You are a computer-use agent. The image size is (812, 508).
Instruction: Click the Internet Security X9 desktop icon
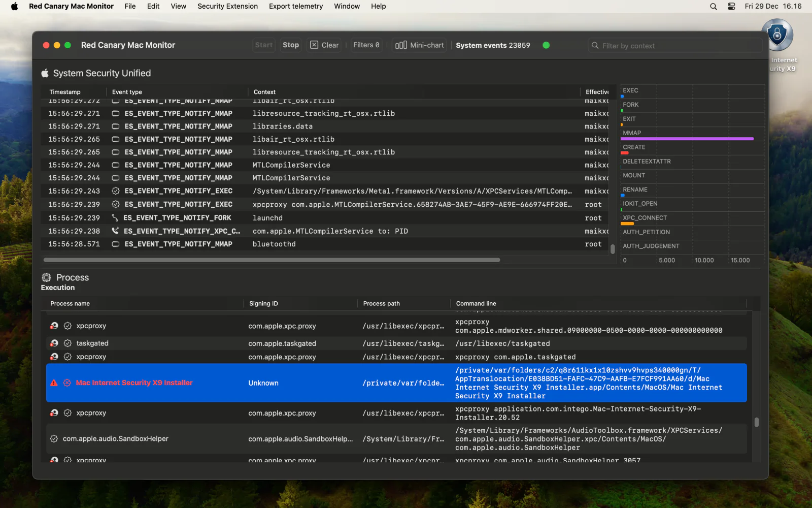tap(777, 36)
